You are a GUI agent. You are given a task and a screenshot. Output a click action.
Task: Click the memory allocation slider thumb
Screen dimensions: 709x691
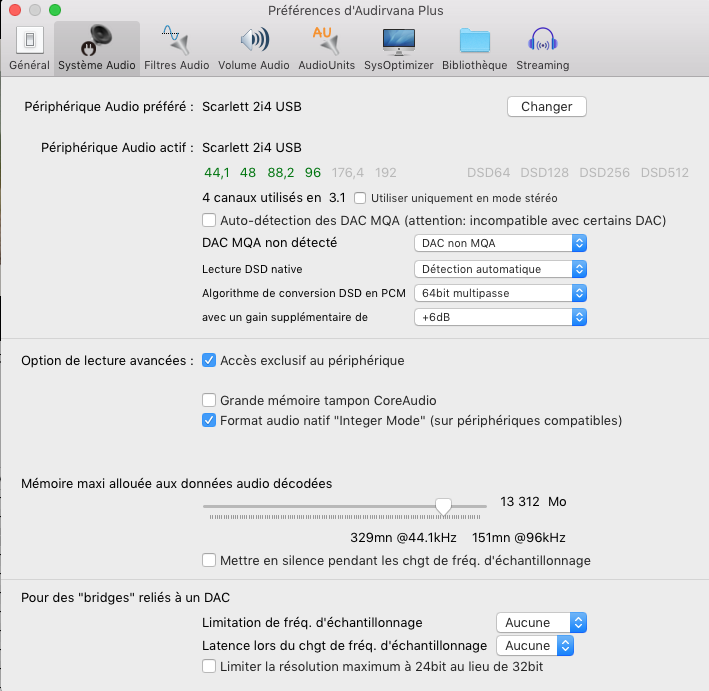[443, 506]
